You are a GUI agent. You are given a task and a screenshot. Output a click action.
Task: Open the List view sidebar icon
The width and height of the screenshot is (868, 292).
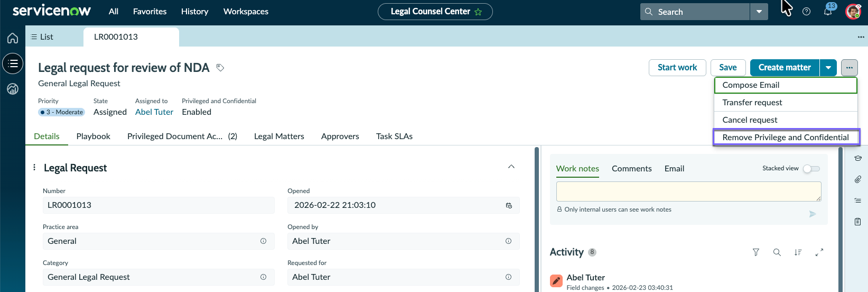[13, 63]
